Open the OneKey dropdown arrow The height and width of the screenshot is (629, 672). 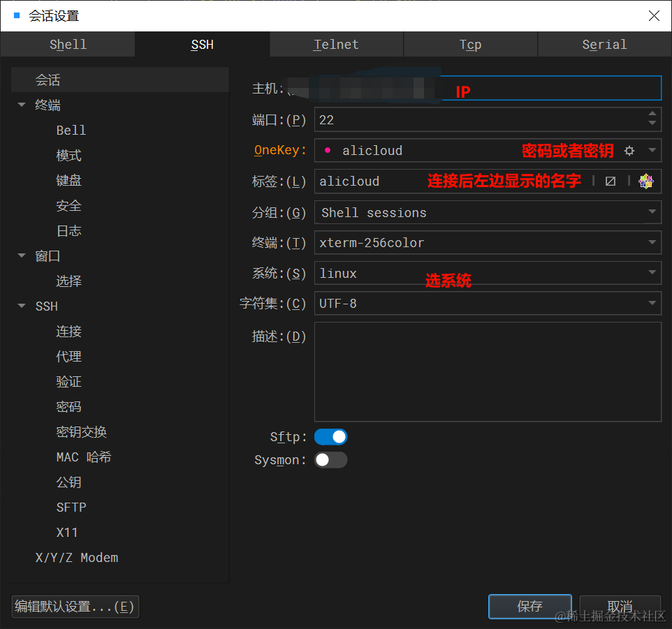[x=652, y=150]
